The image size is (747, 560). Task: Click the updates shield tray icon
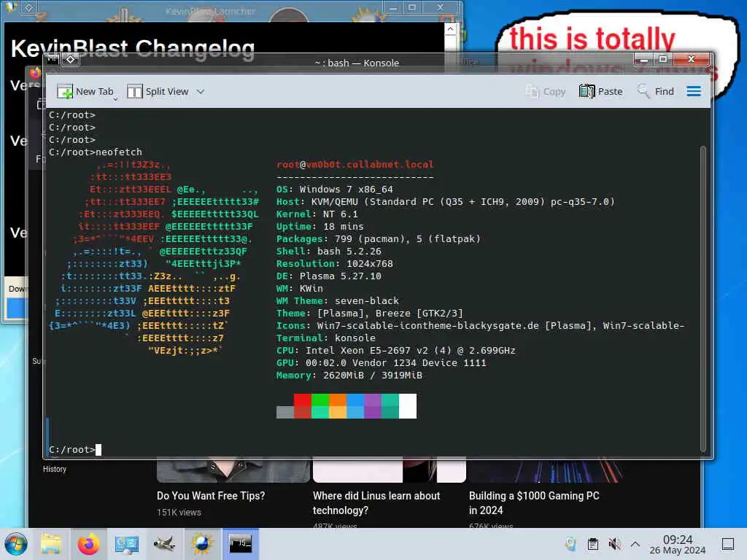(570, 544)
